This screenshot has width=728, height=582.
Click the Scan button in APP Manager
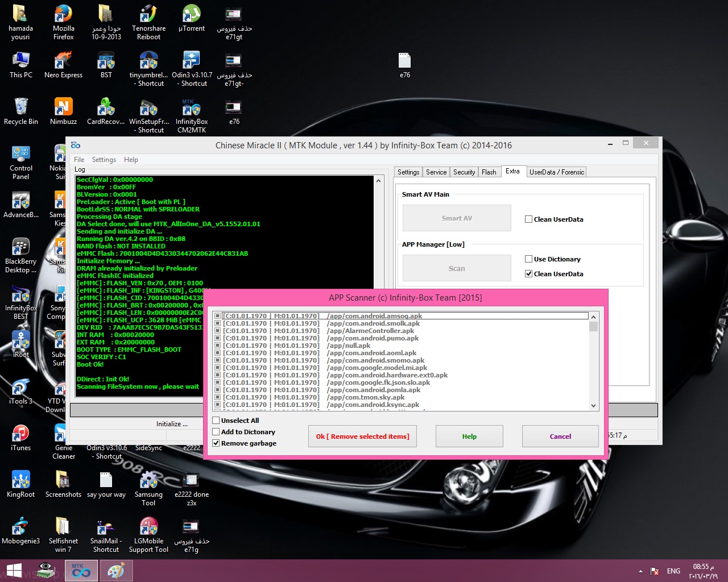tap(457, 268)
